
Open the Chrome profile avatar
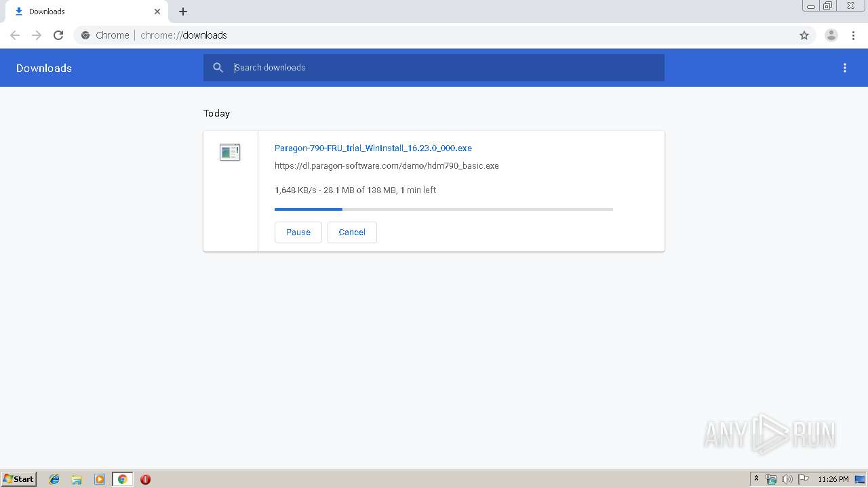point(831,35)
